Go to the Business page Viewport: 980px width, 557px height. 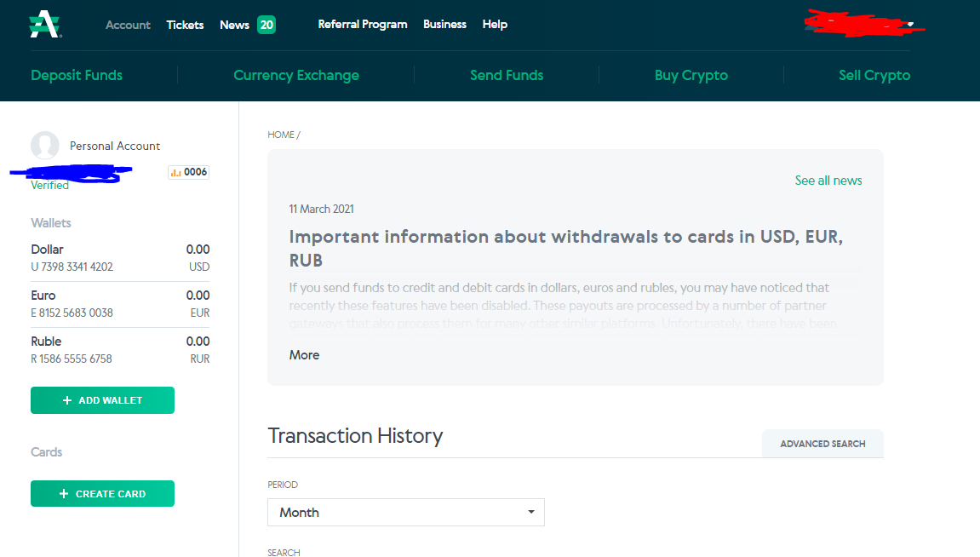(445, 25)
